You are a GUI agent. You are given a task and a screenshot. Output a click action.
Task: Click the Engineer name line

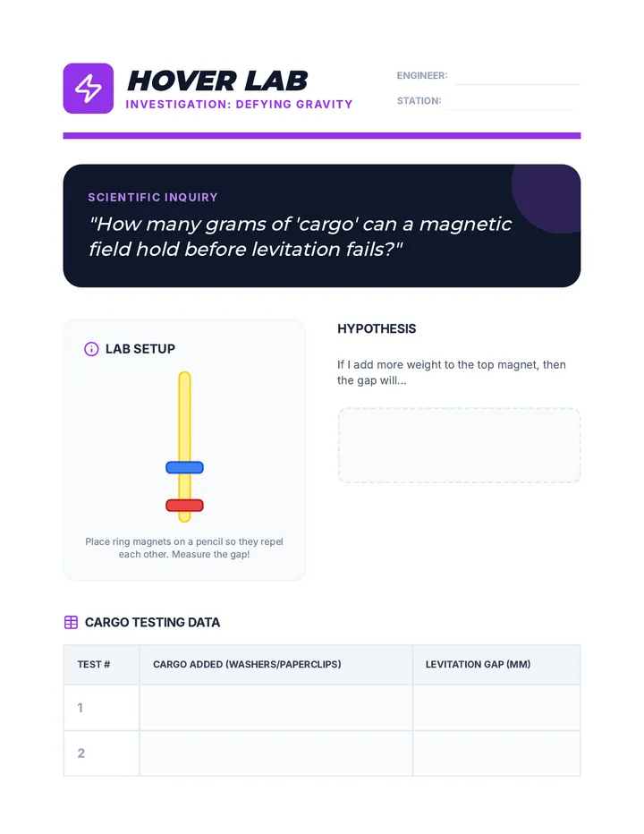click(x=517, y=78)
